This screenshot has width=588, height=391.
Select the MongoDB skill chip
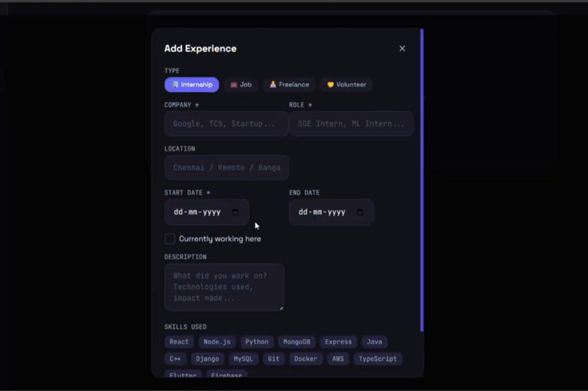[297, 342]
